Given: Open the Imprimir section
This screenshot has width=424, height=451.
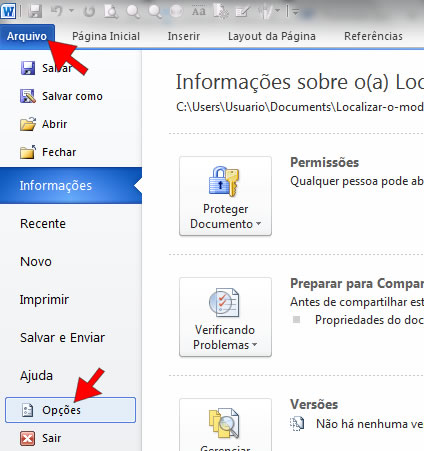Looking at the screenshot, I should coord(44,300).
